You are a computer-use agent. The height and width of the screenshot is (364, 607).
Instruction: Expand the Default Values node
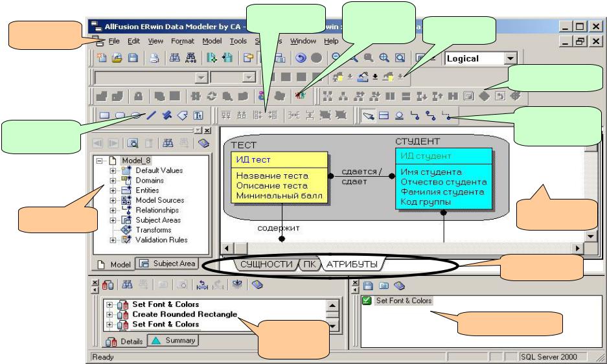pos(112,170)
